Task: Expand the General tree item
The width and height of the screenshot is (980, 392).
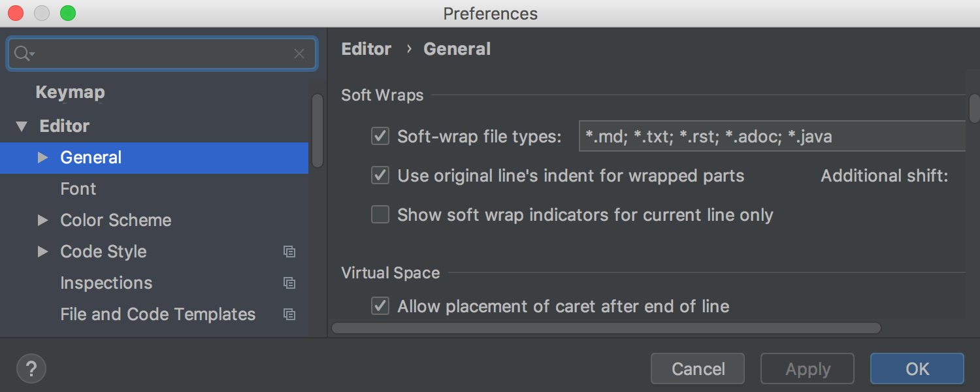Action: tap(42, 157)
